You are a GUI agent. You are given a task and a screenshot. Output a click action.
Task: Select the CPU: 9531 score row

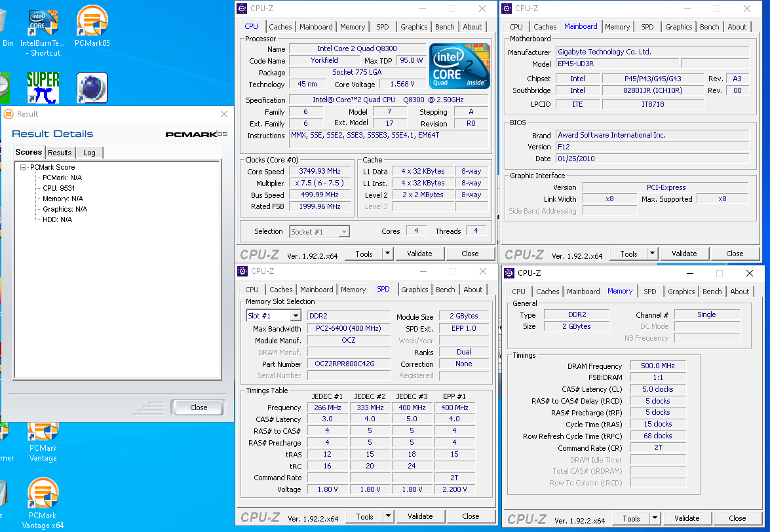click(x=58, y=188)
